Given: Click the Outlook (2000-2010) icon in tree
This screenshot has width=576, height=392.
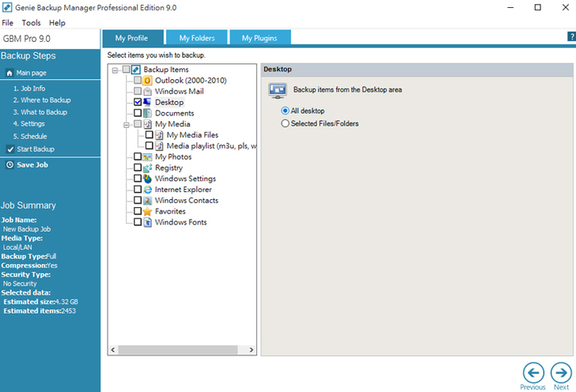Looking at the screenshot, I should (148, 81).
